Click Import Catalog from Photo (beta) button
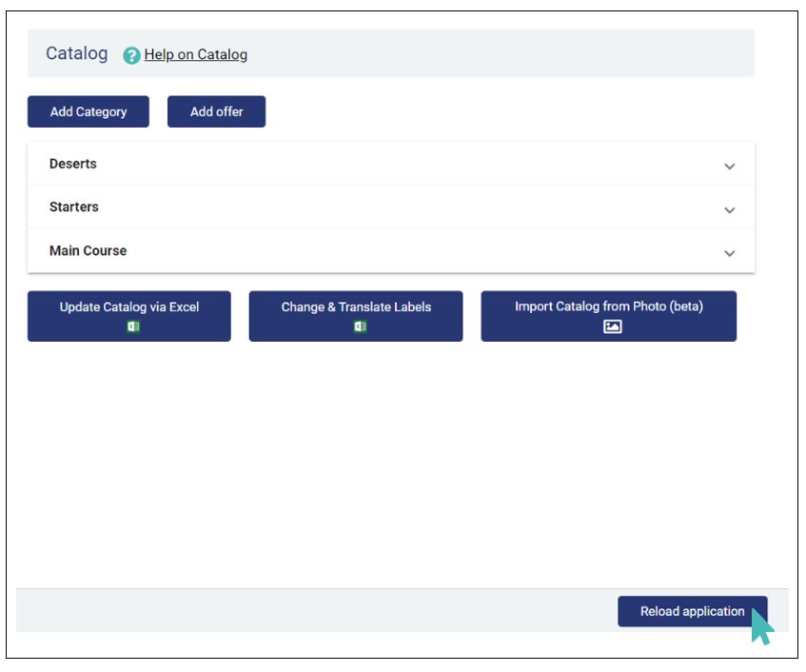The image size is (806, 672). click(609, 316)
